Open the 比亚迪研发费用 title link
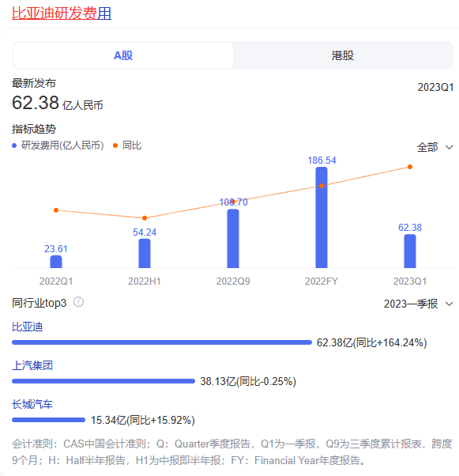Viewport: 459px width, 476px height. coord(62,13)
